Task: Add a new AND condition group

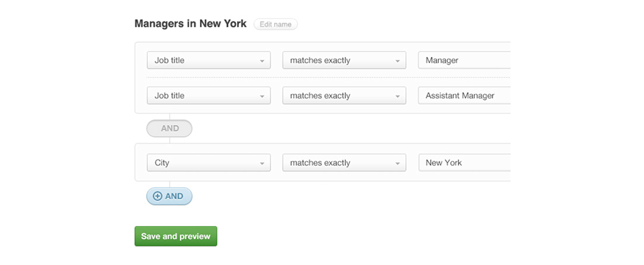Action: (169, 196)
